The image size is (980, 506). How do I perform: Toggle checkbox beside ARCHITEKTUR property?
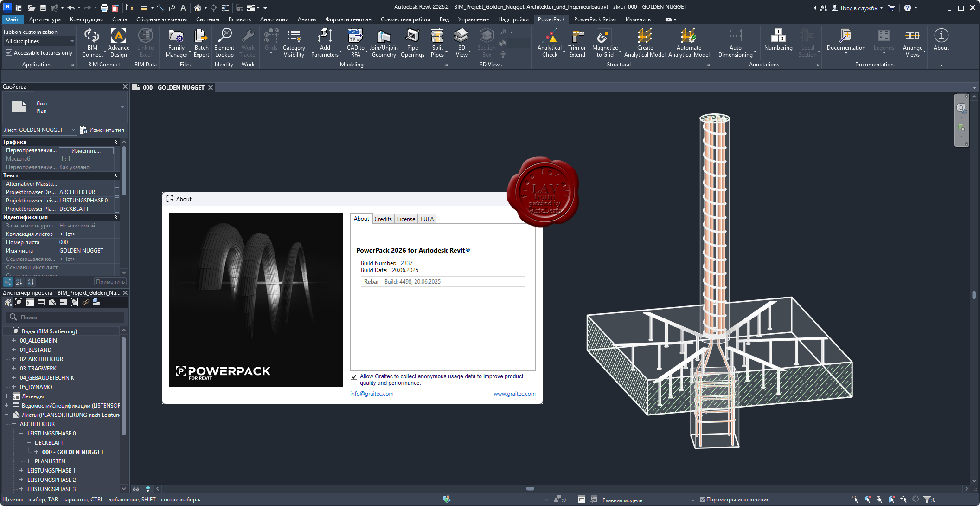pos(117,192)
